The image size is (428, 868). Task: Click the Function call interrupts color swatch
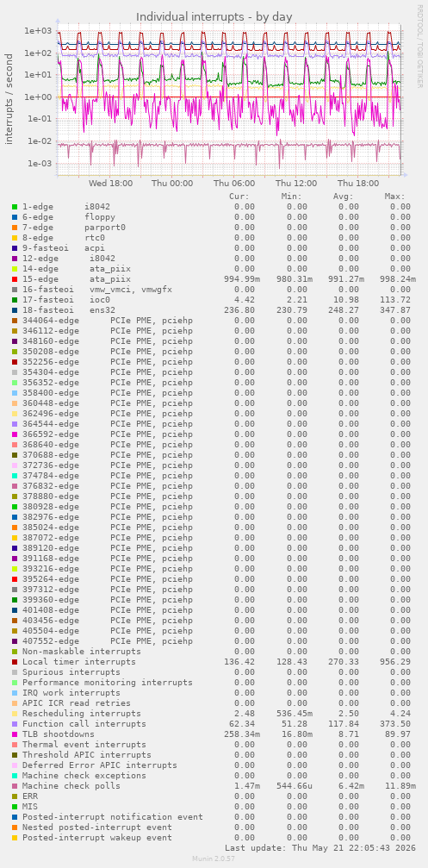(15, 723)
